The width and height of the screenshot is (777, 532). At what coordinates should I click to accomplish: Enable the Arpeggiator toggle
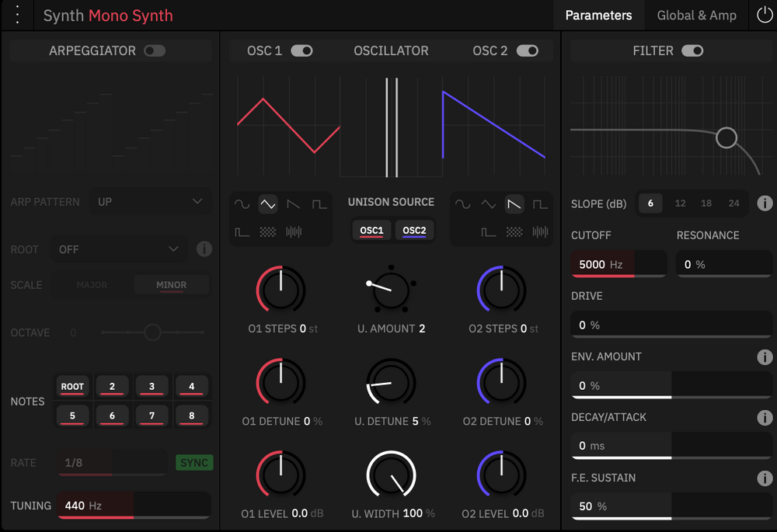click(x=155, y=51)
